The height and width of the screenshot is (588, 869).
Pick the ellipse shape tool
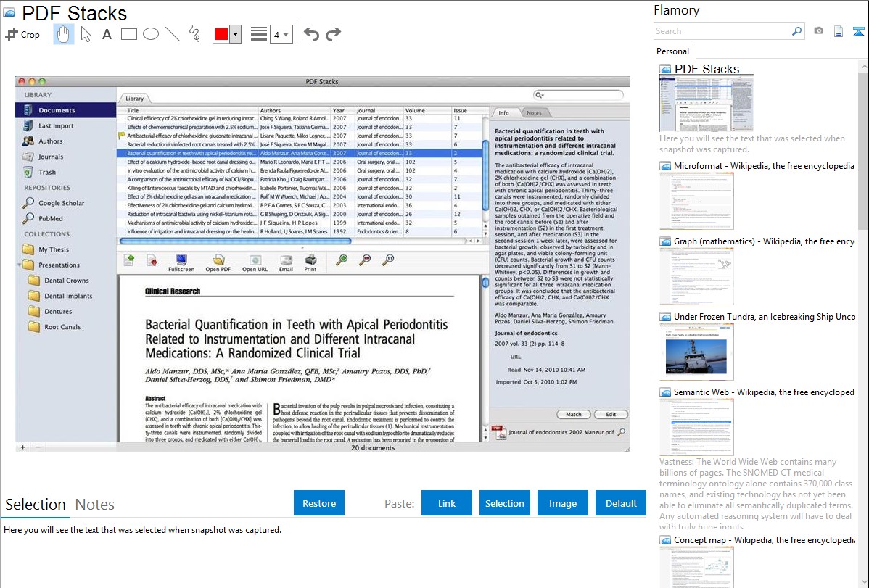(x=150, y=34)
